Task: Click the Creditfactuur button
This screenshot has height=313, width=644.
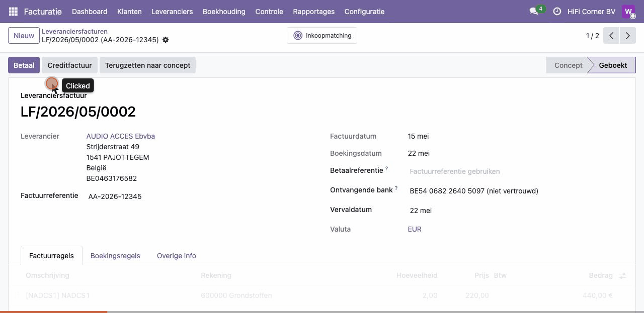Action: click(x=69, y=65)
